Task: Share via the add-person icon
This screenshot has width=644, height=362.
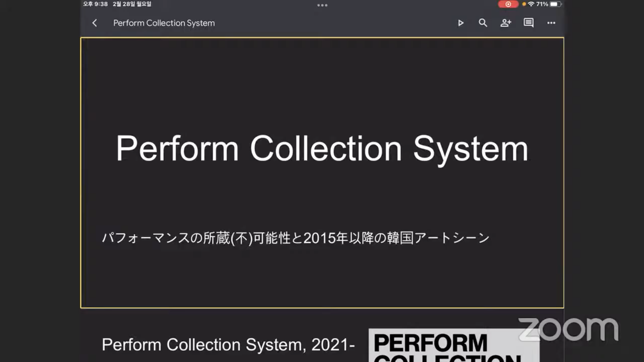Action: point(506,23)
